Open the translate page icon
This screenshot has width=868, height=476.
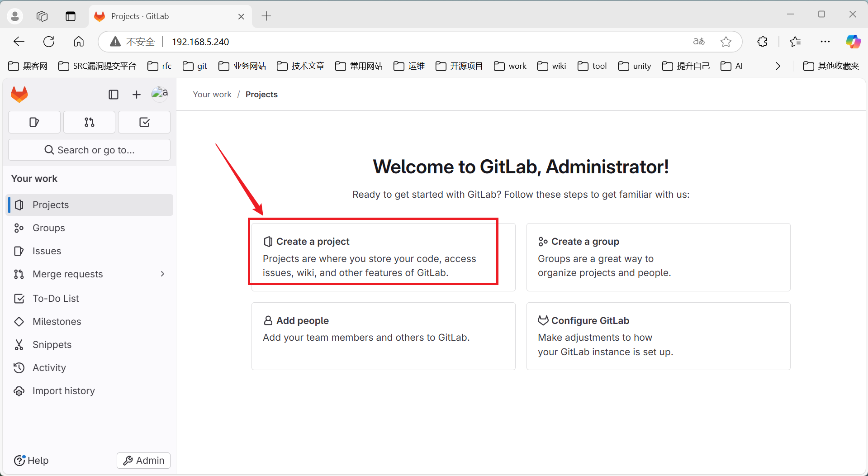pyautogui.click(x=699, y=42)
